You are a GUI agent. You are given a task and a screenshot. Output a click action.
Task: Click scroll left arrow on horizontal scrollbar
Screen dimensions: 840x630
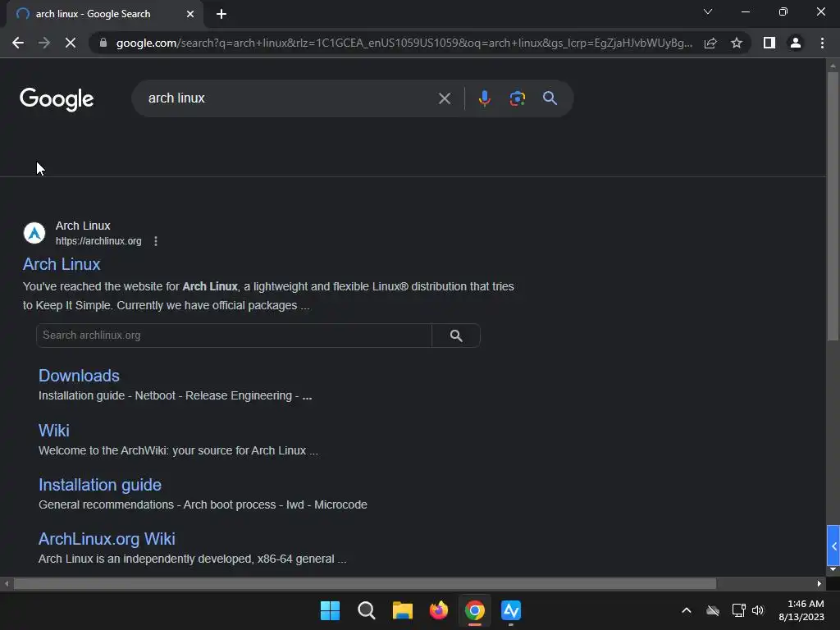(7, 583)
